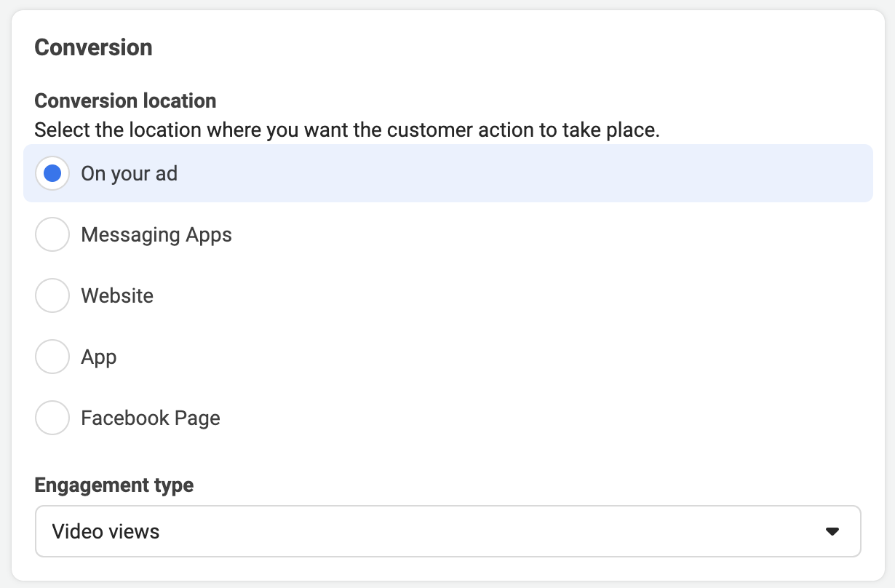Pick the App radio button
Viewport: 895px width, 588px height.
(x=52, y=357)
